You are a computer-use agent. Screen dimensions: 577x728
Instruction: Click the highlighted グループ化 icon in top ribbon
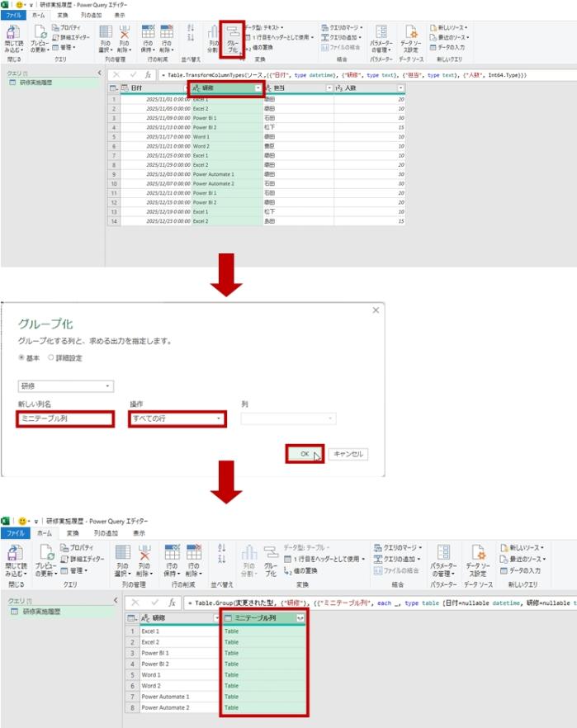coord(232,40)
